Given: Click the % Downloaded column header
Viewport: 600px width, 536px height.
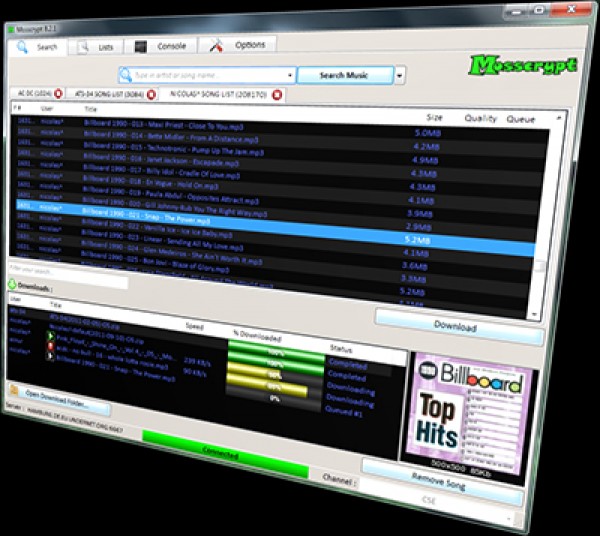Looking at the screenshot, I should click(257, 336).
